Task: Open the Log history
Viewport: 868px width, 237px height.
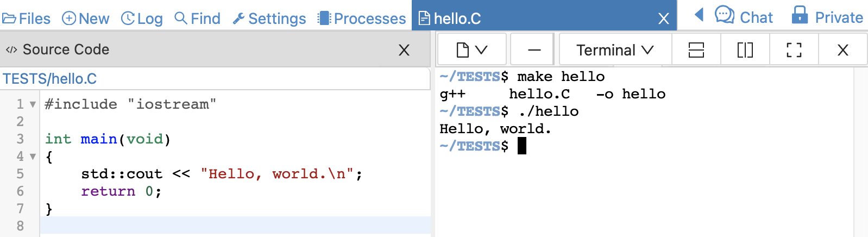Action: tap(142, 18)
